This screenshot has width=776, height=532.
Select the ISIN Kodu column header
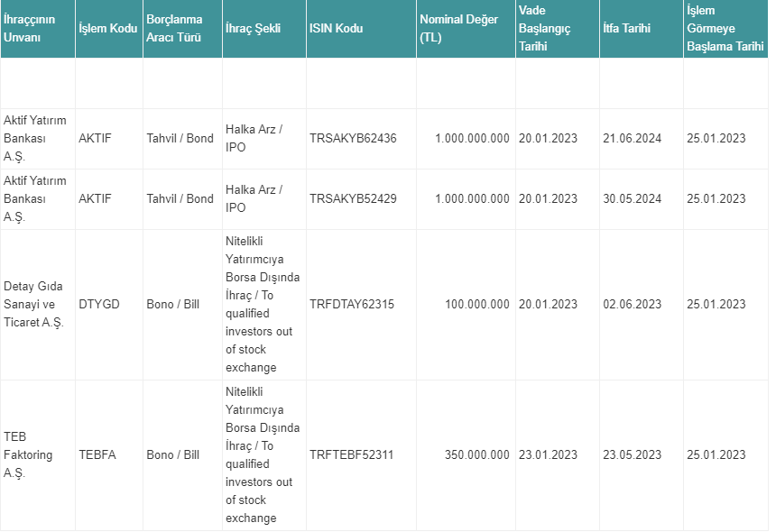pyautogui.click(x=336, y=28)
